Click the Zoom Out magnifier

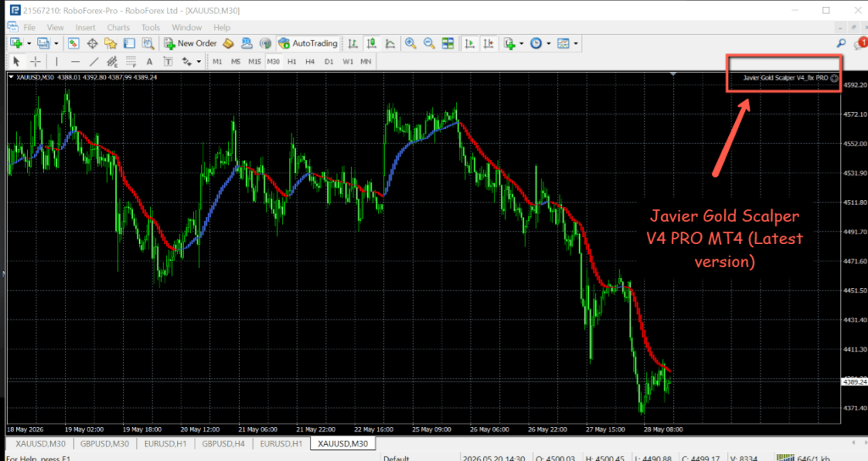coord(429,43)
